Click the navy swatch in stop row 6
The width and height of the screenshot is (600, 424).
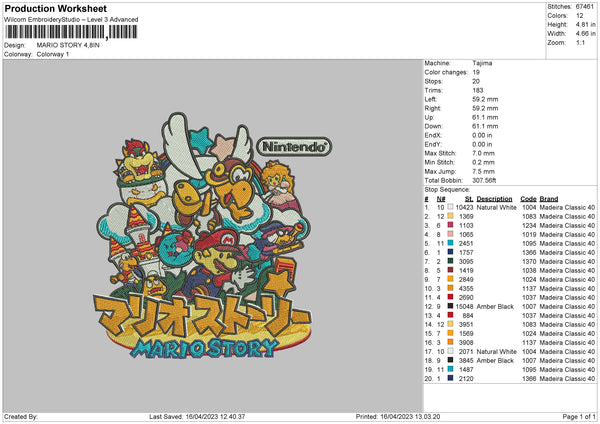(x=450, y=252)
